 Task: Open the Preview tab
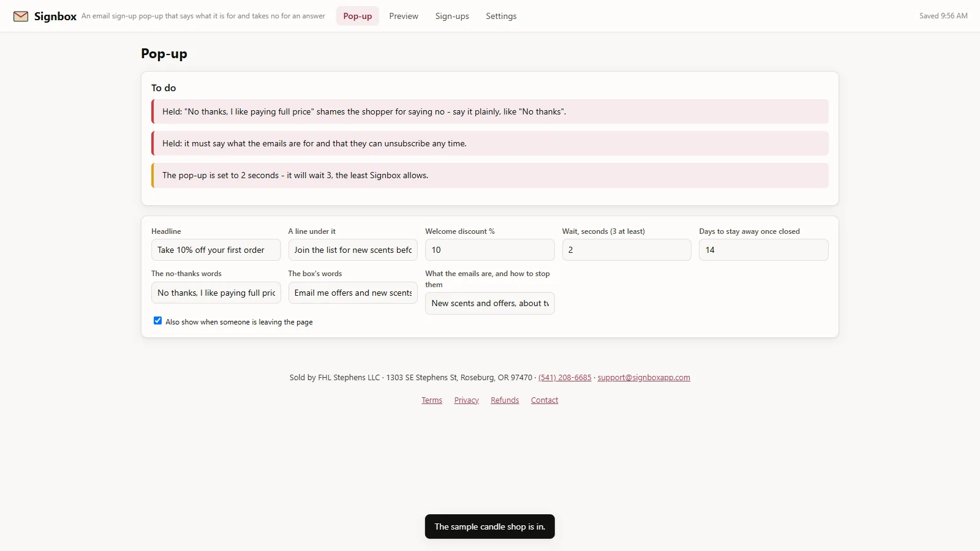(x=404, y=16)
